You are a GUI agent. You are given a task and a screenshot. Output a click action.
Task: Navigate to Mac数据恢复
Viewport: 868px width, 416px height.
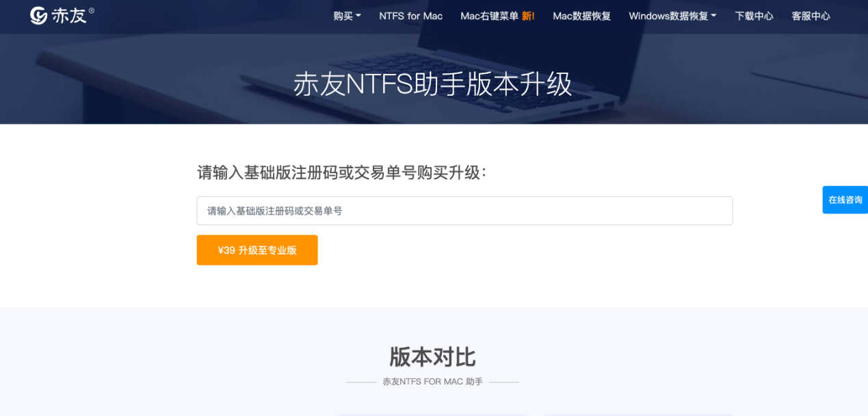pos(581,16)
